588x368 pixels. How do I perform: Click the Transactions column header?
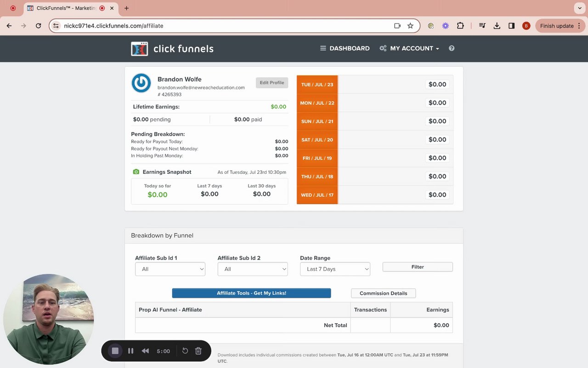click(370, 310)
